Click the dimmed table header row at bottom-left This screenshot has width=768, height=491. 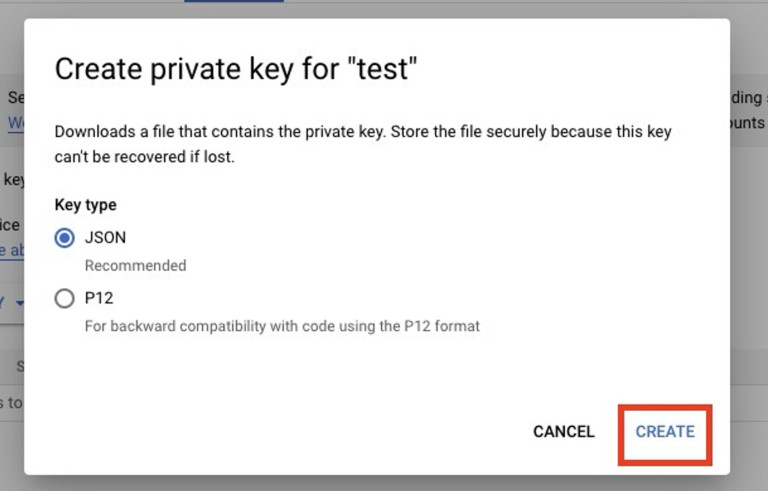click(12, 366)
